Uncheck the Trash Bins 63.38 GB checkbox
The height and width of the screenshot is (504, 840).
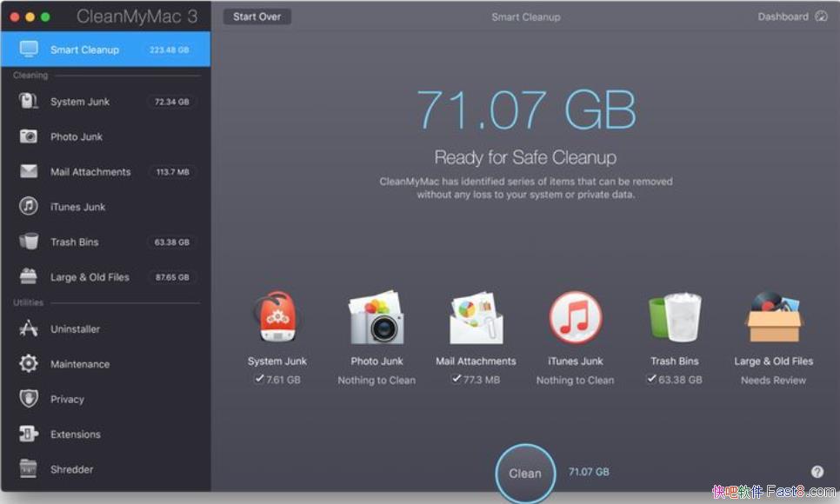(x=653, y=379)
